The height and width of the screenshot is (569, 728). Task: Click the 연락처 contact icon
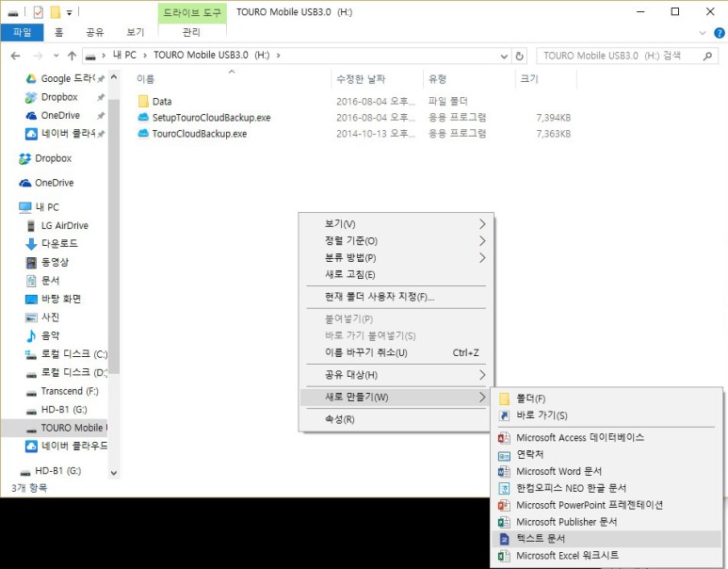[504, 455]
